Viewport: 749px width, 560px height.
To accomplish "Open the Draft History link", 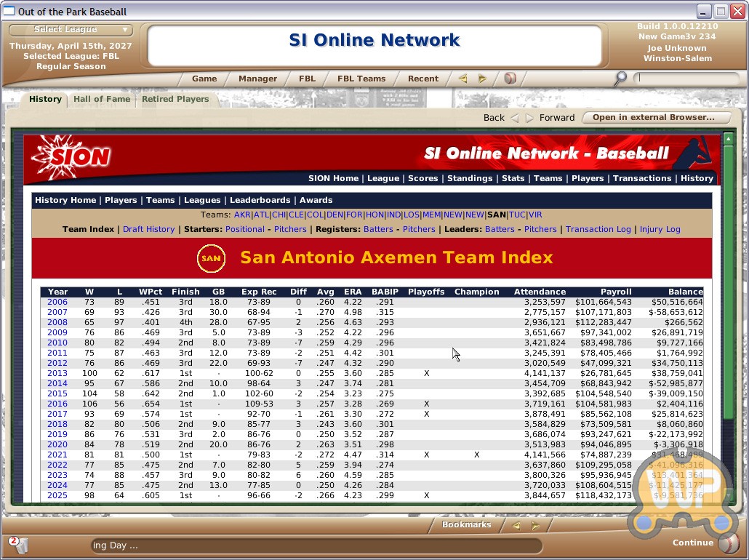I will tap(148, 229).
